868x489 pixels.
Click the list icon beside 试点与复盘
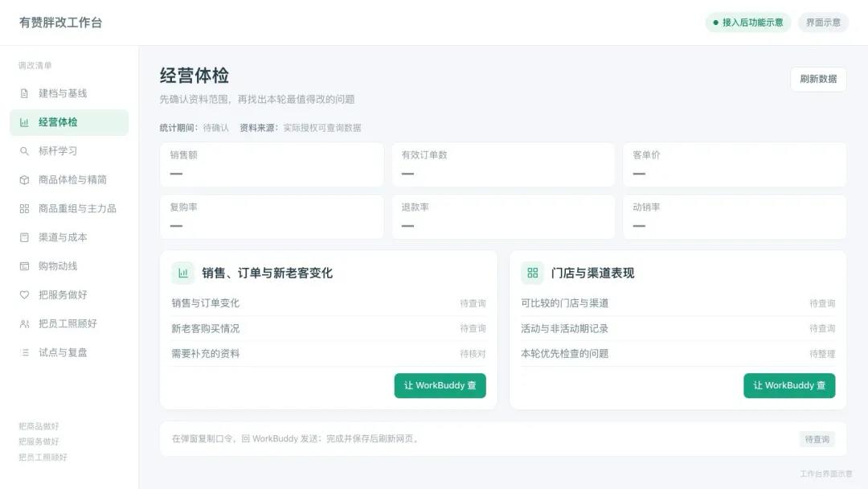[x=24, y=352]
